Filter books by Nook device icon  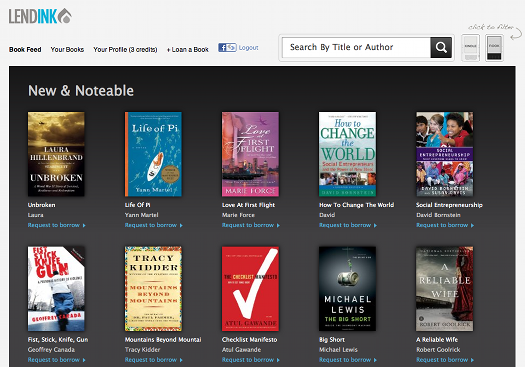[494, 48]
